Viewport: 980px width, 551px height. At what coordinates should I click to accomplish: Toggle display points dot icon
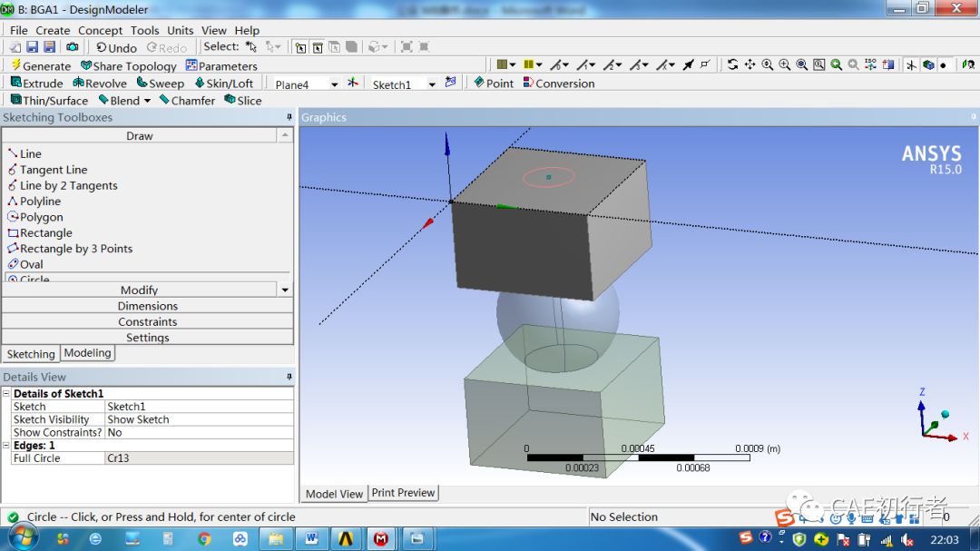click(x=944, y=64)
